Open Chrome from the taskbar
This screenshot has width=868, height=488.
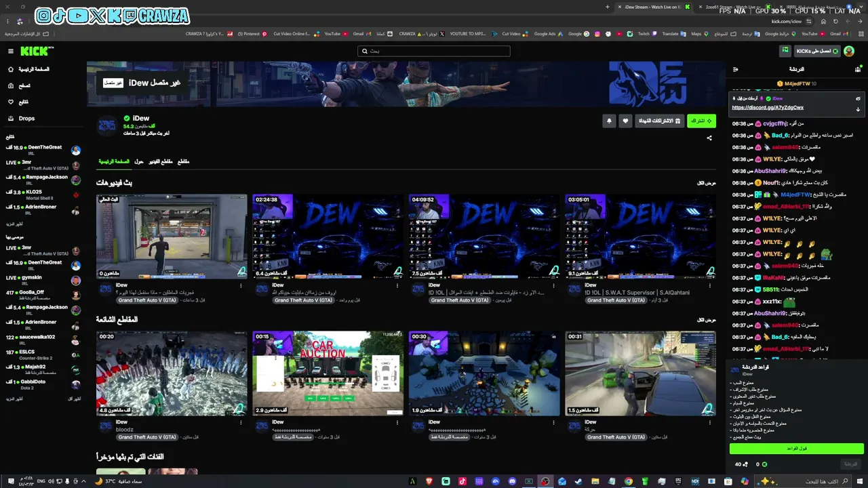tap(629, 481)
